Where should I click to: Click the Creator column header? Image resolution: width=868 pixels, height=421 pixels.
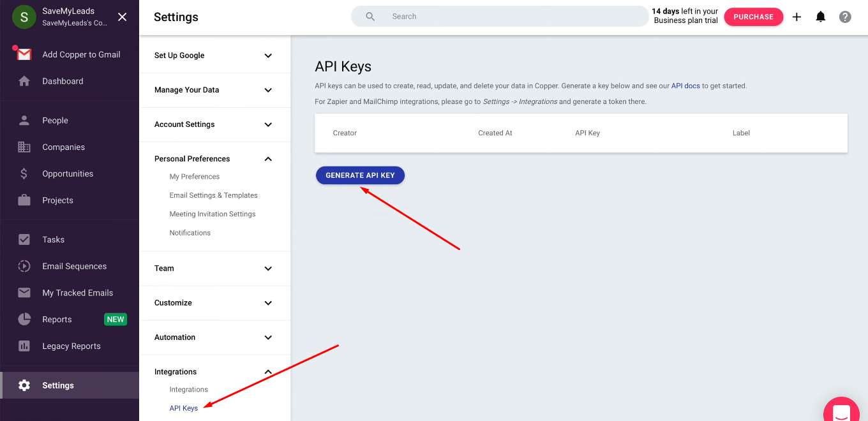(345, 133)
